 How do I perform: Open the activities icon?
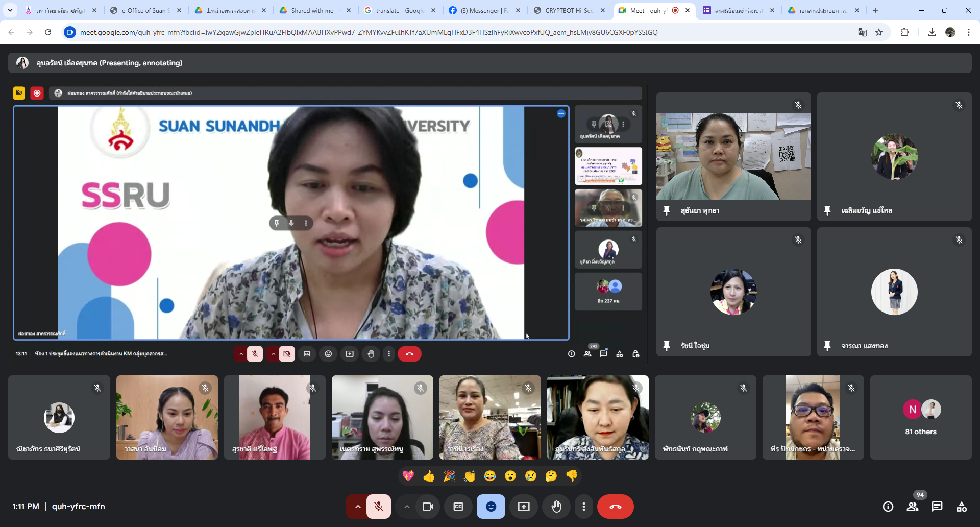tap(961, 507)
